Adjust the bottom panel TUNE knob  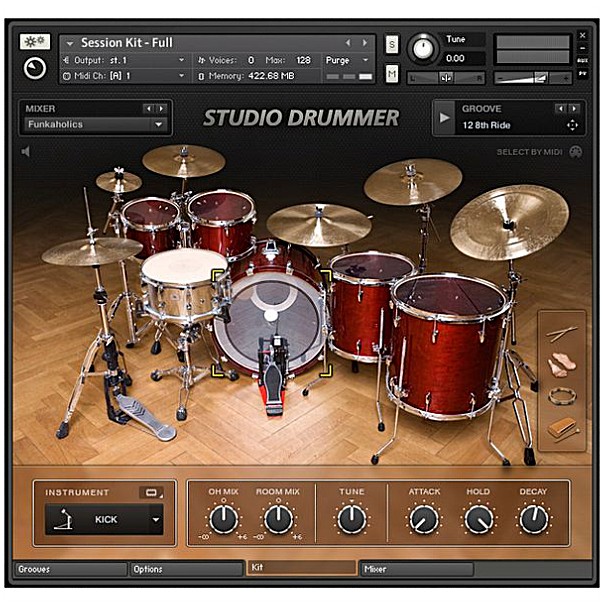pos(351,520)
